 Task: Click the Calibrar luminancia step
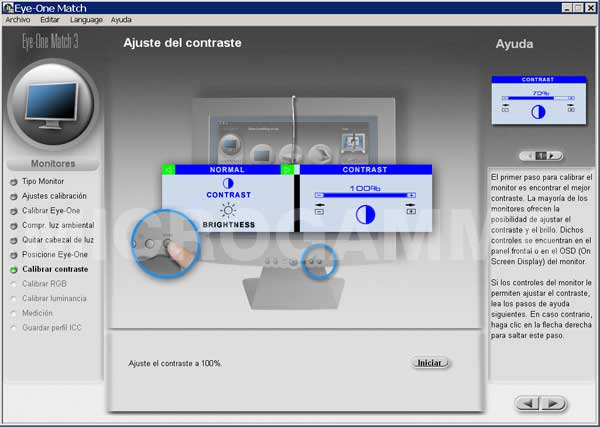tap(54, 298)
